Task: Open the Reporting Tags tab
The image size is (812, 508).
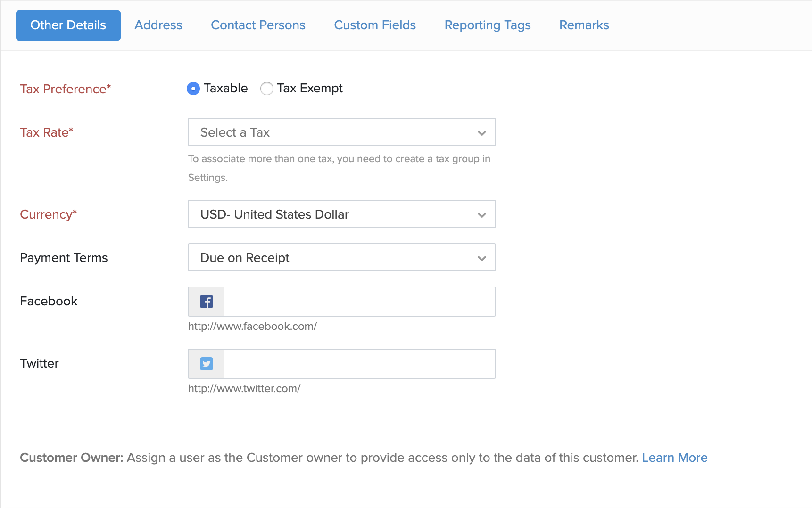Action: [488, 25]
